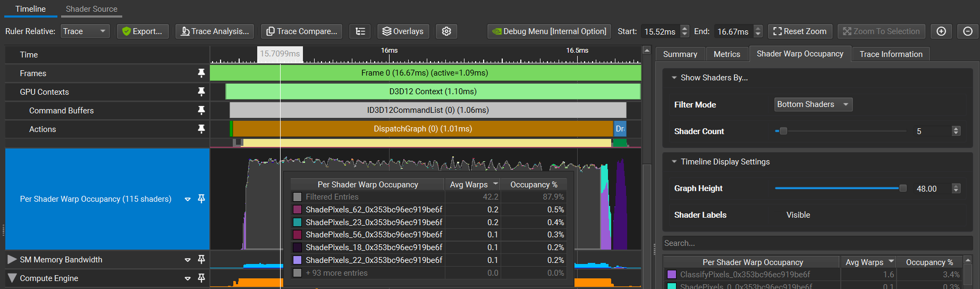Click the zoom in plus icon
This screenshot has width=980, height=289.
click(941, 31)
